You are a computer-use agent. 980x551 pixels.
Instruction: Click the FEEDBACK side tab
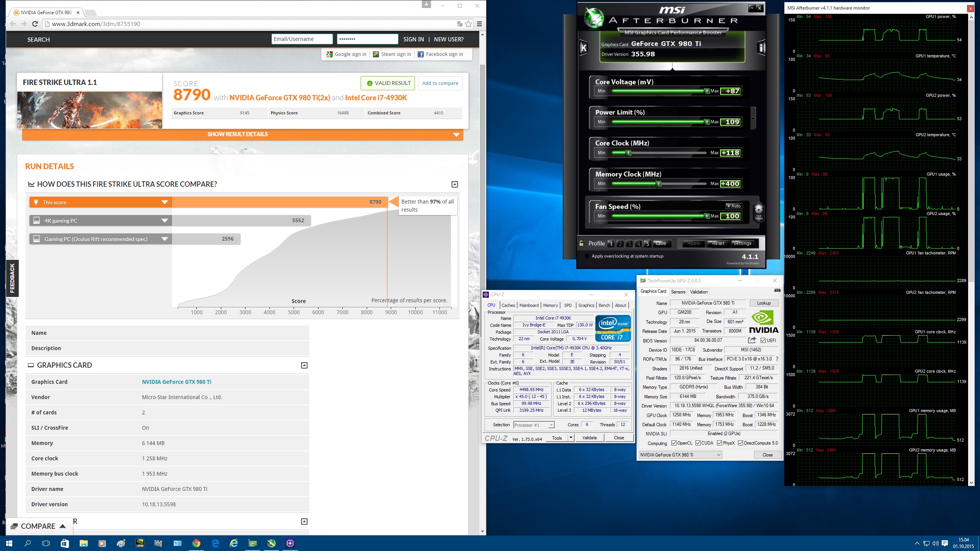pos(12,278)
